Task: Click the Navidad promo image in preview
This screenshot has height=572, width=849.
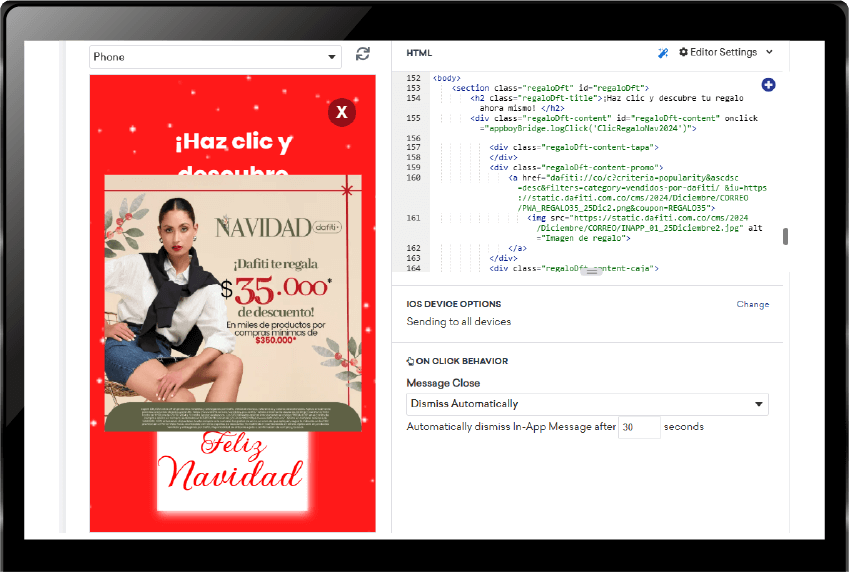Action: click(x=233, y=303)
